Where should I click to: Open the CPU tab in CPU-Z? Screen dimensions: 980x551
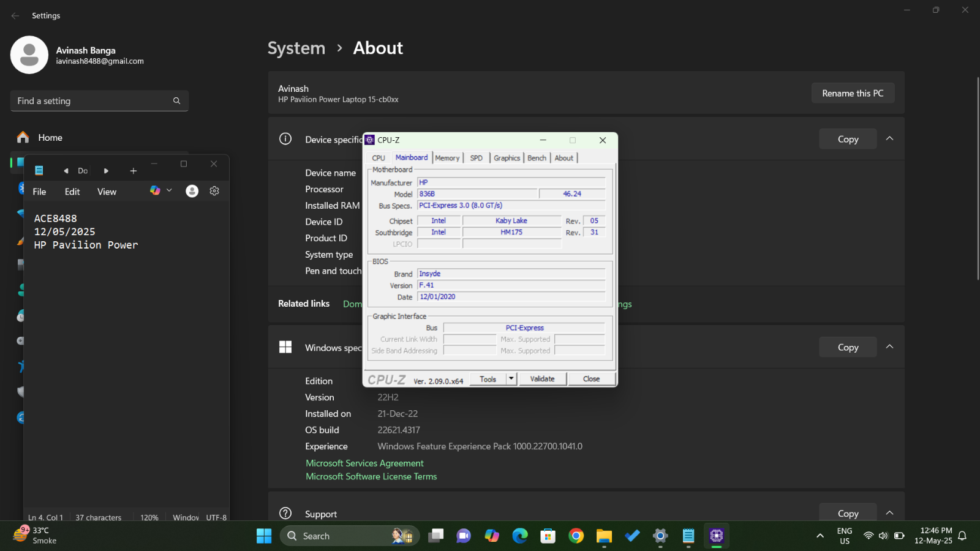coord(379,158)
